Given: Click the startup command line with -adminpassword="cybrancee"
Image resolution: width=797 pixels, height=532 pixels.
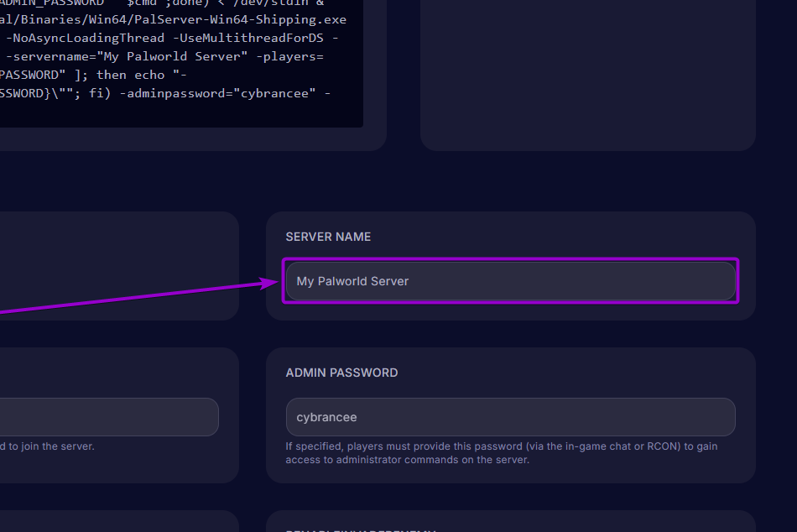Looking at the screenshot, I should point(165,94).
